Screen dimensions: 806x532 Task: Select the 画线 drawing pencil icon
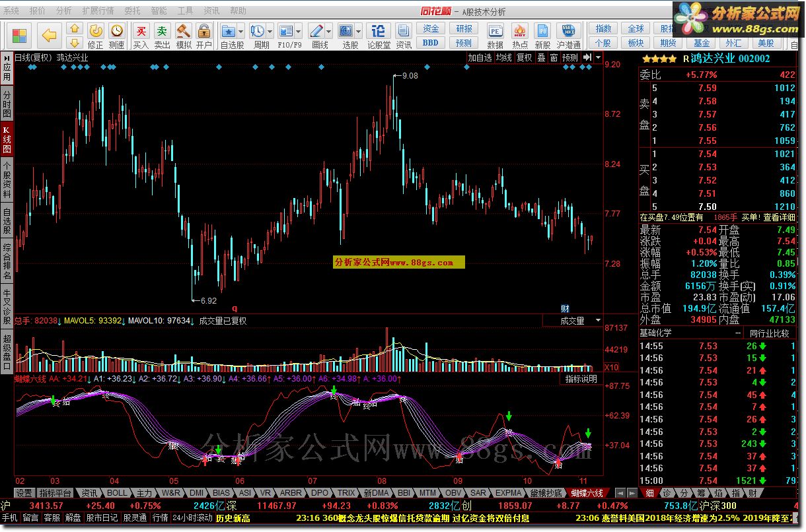point(317,31)
